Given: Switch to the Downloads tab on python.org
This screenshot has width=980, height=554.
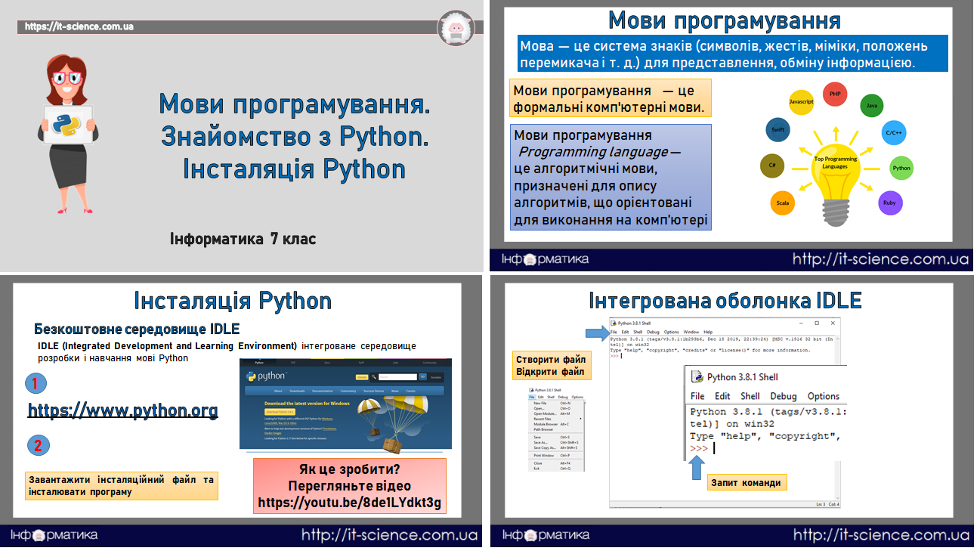Looking at the screenshot, I should pos(297,391).
